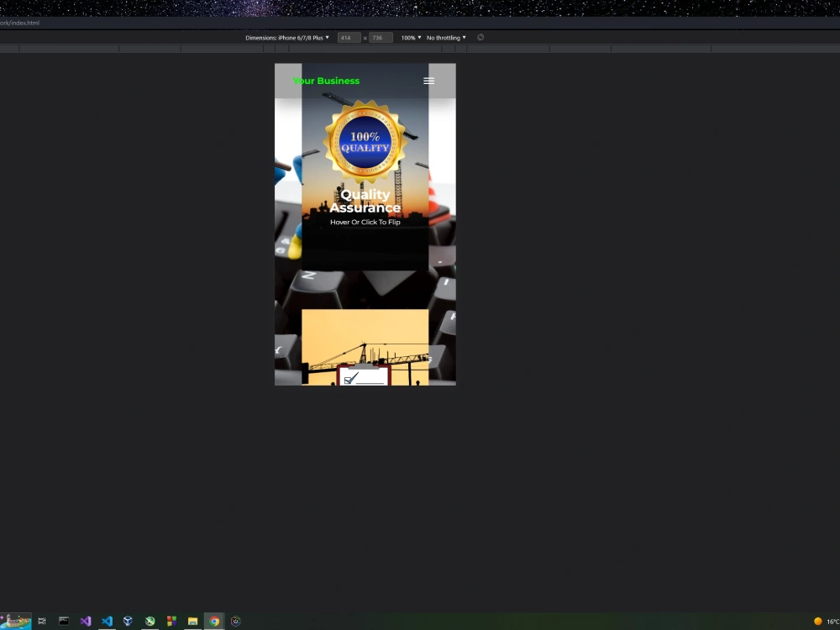The image size is (840, 630).
Task: Click the Your Business logo link
Action: [326, 81]
